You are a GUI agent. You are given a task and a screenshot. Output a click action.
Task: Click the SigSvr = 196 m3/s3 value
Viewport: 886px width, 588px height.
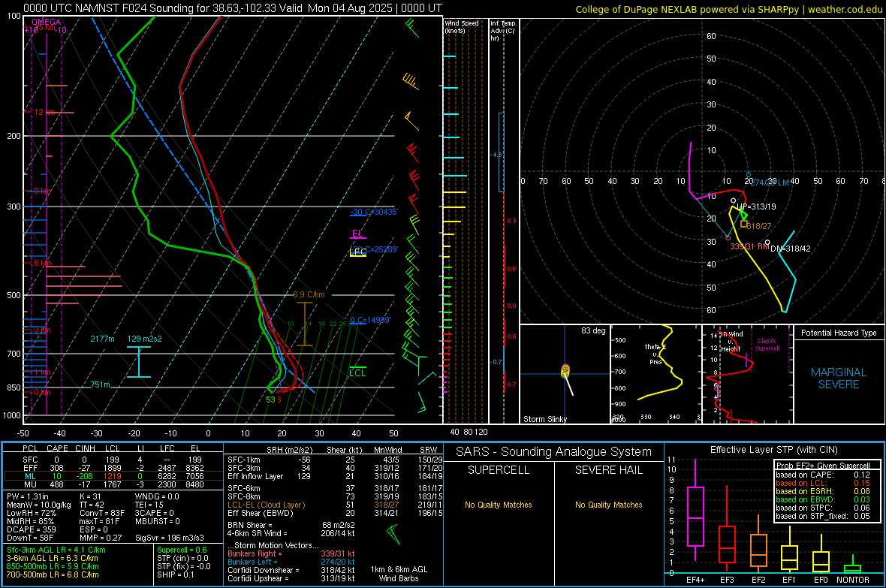(x=170, y=538)
